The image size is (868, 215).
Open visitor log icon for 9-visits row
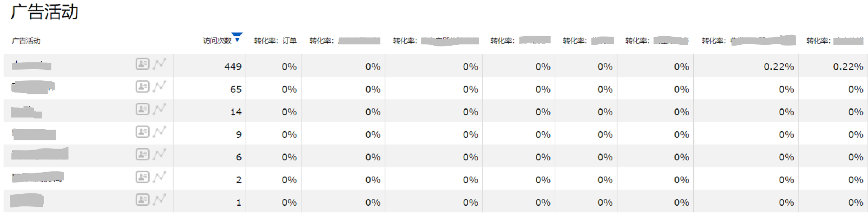pyautogui.click(x=142, y=132)
